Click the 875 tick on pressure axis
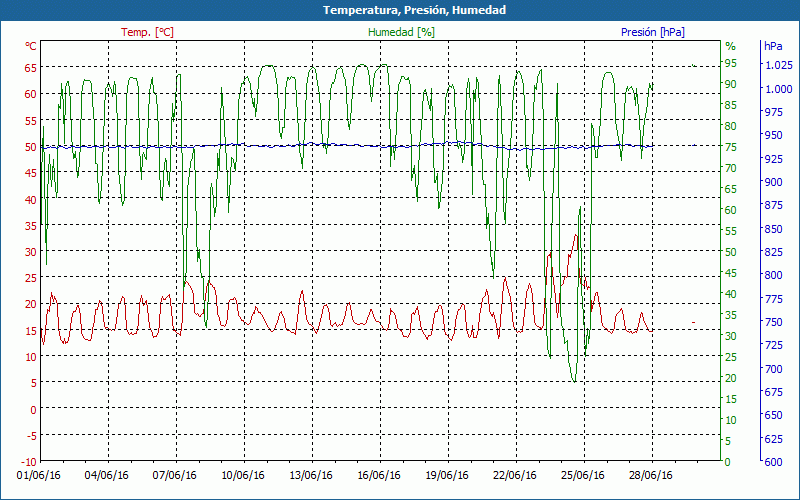Screen dimensions: 800x500 coord(773,205)
